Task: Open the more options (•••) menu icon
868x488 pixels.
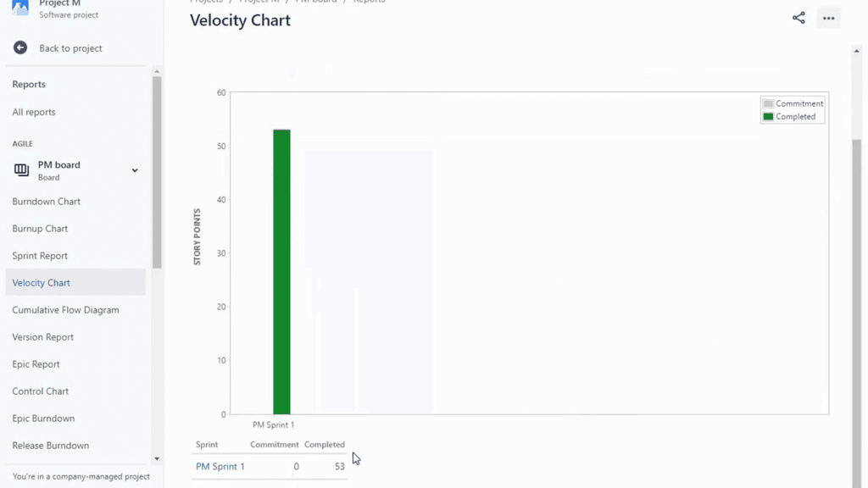Action: click(828, 18)
